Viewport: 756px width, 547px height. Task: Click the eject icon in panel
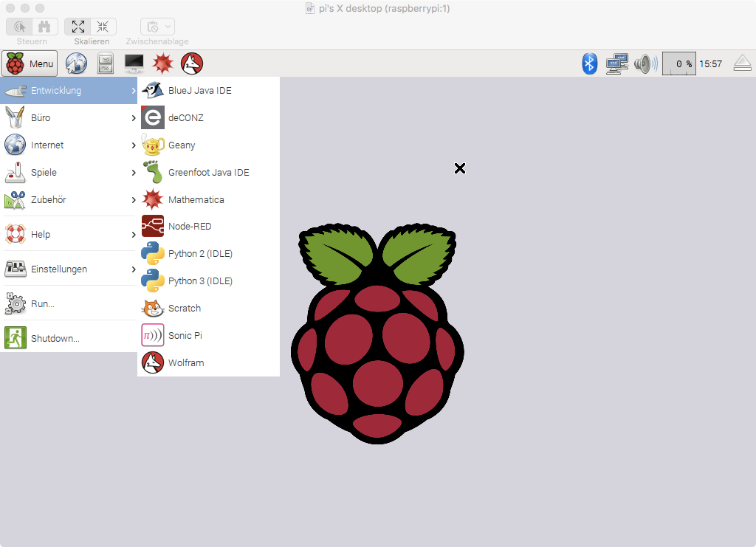coord(742,63)
